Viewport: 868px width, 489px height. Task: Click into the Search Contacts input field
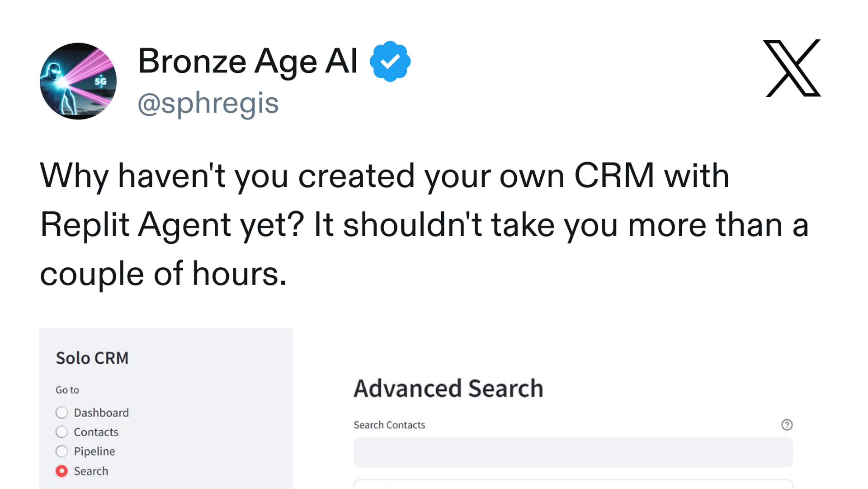tap(573, 452)
